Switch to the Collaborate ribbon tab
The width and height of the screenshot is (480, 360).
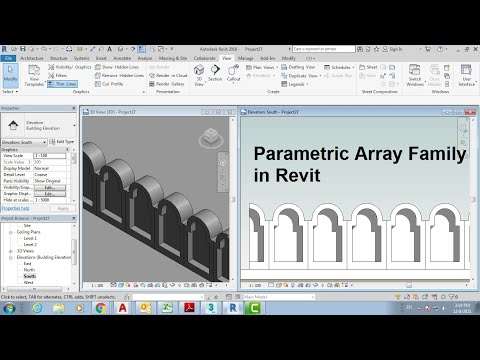tap(204, 58)
